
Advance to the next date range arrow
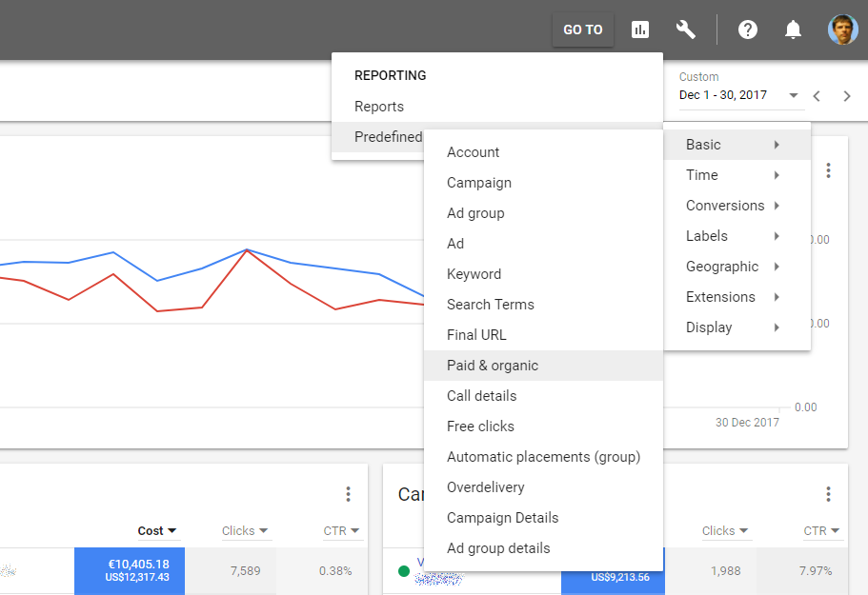pyautogui.click(x=846, y=95)
